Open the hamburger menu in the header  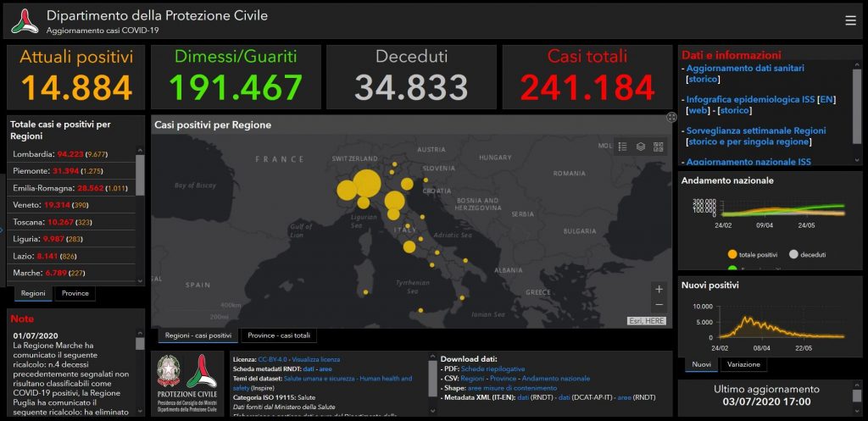(850, 20)
